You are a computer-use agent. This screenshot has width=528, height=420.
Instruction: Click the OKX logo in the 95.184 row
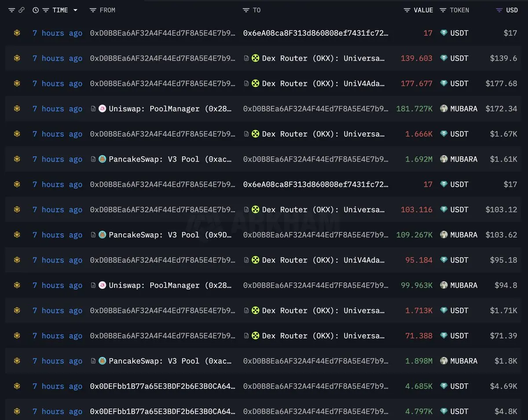coord(255,260)
